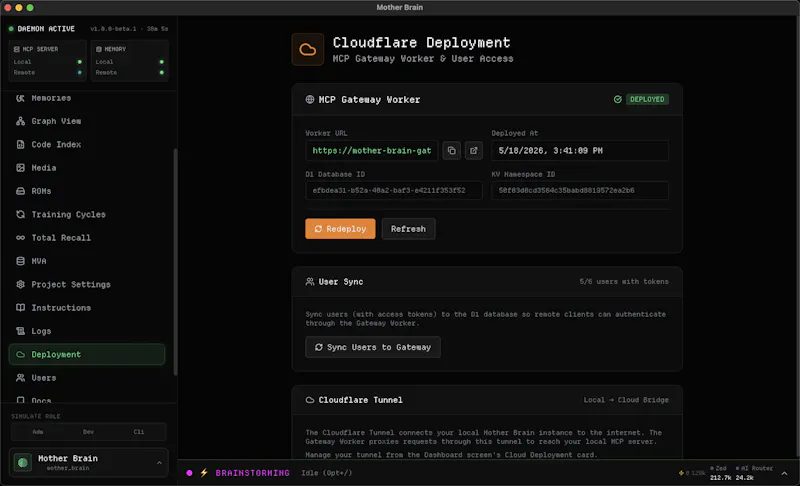This screenshot has height=486, width=800.
Task: Open Project Settings
Action: point(87,285)
